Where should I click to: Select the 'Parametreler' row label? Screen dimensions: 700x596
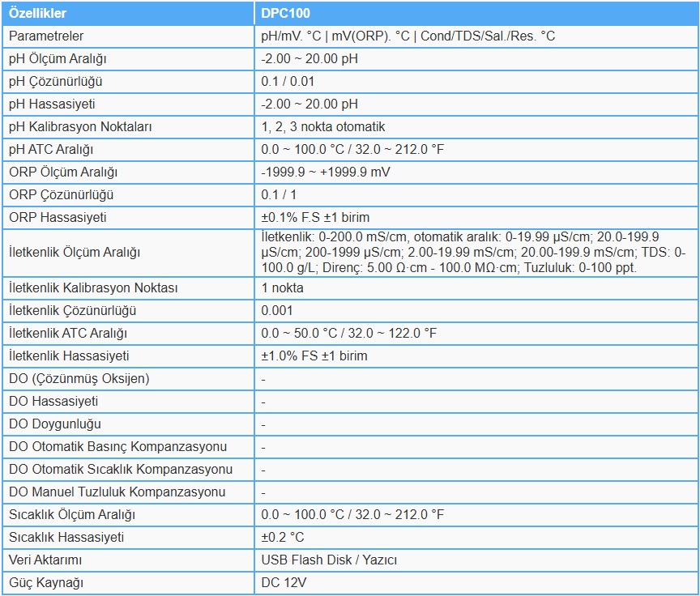(x=46, y=36)
